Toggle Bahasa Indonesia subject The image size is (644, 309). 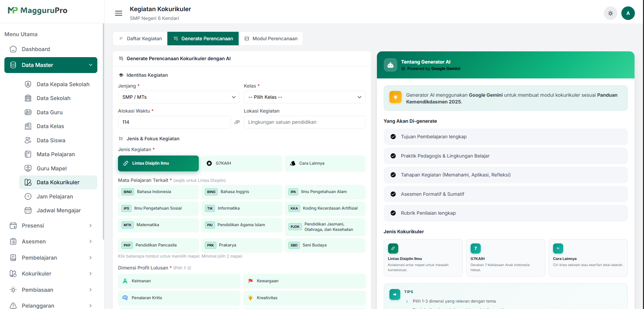158,192
